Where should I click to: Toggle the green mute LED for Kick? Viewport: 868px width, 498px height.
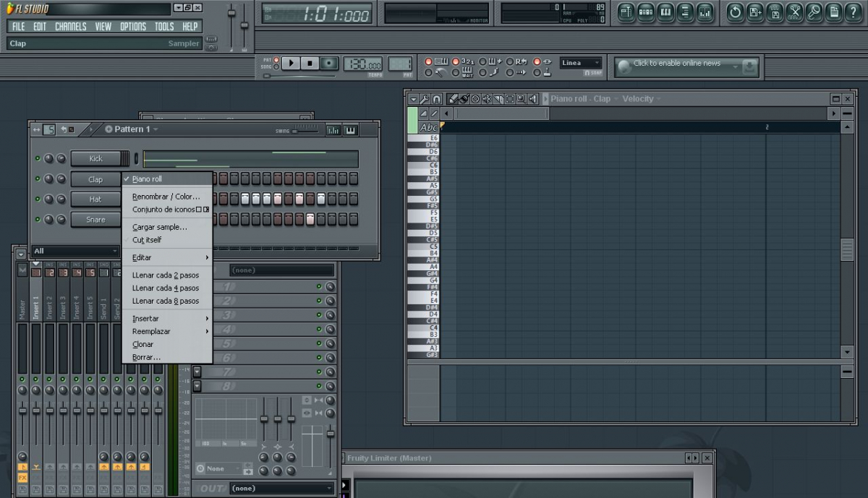coord(38,158)
